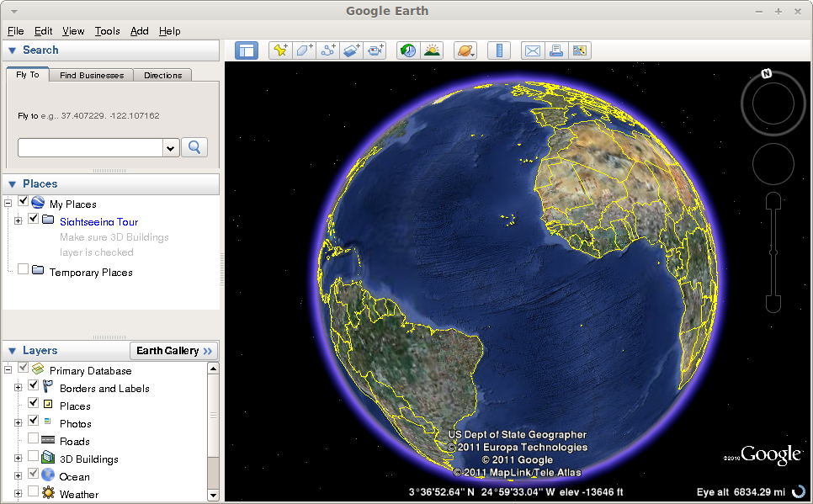Select the Fly To tab
813x504 pixels.
click(x=28, y=75)
